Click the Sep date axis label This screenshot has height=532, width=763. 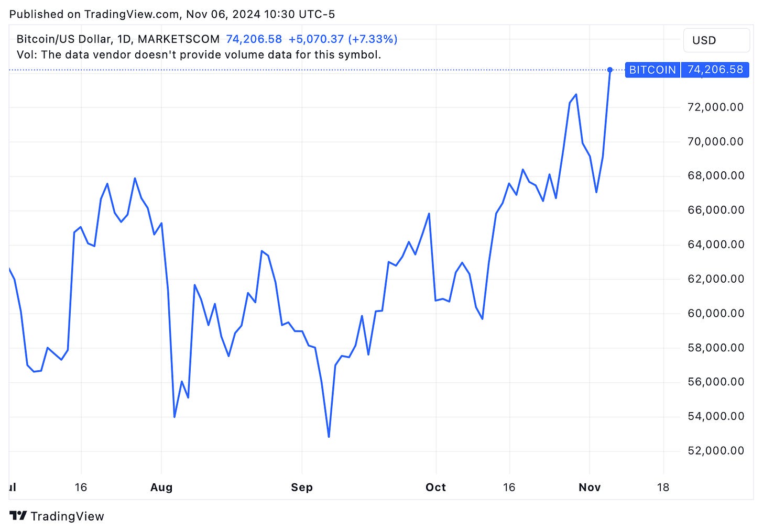[302, 487]
